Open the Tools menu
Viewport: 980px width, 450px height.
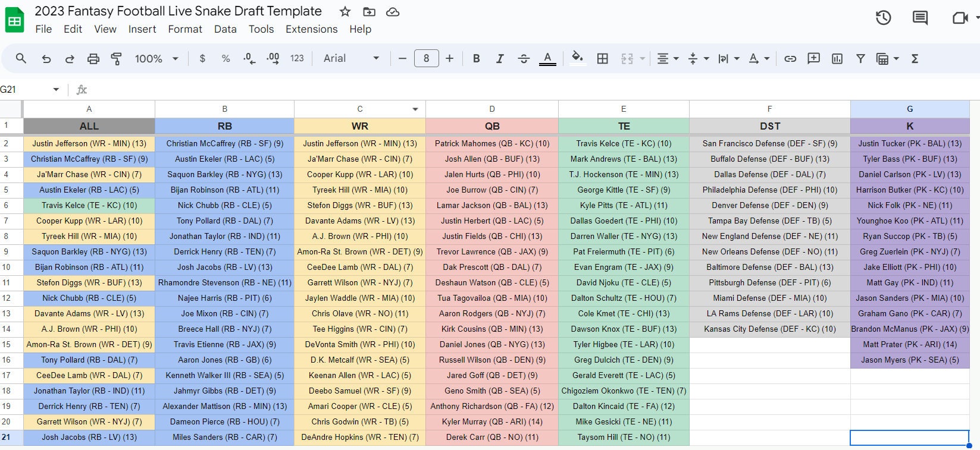tap(261, 29)
